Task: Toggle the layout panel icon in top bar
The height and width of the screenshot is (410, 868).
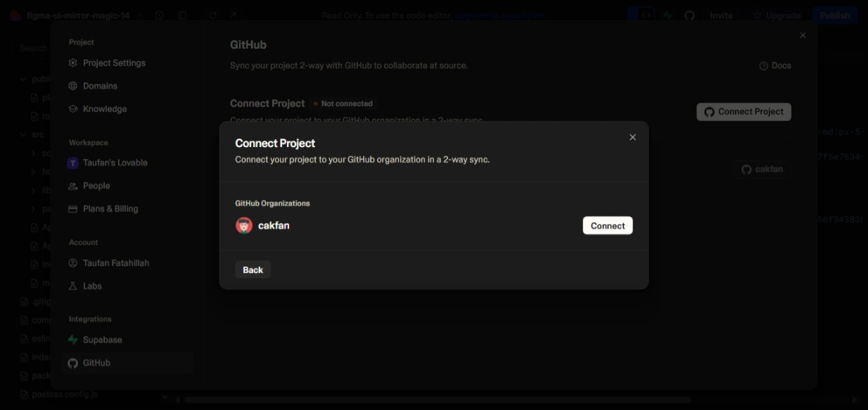Action: tap(182, 15)
